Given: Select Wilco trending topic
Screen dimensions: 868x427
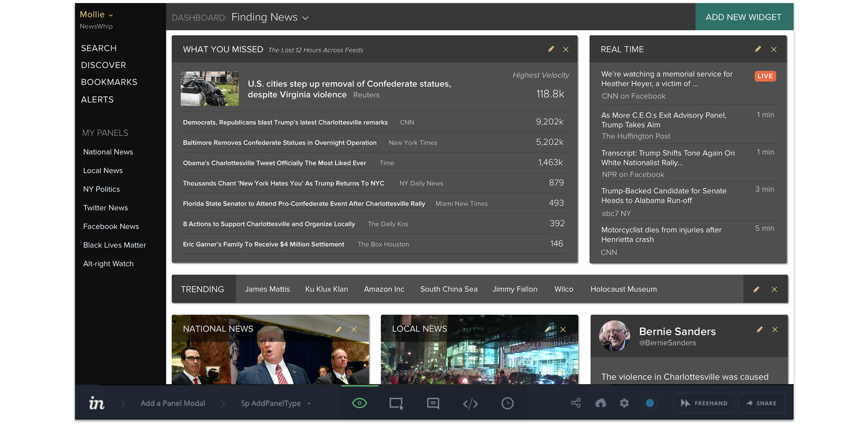Looking at the screenshot, I should [564, 289].
